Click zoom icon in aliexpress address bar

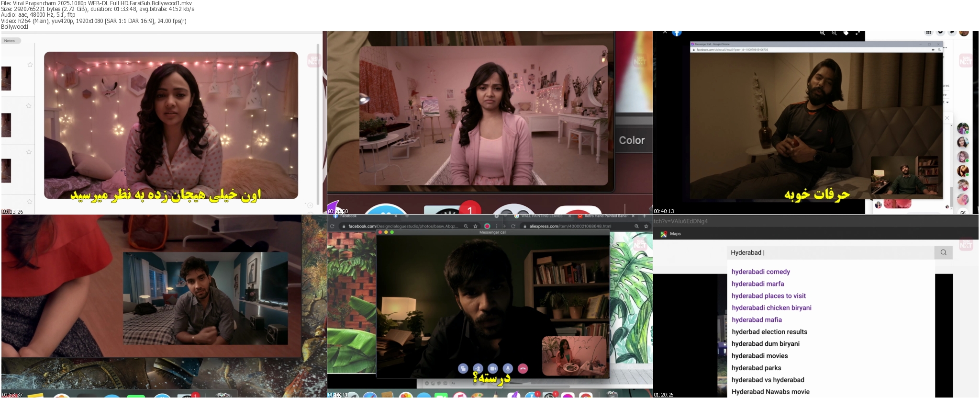click(x=636, y=226)
